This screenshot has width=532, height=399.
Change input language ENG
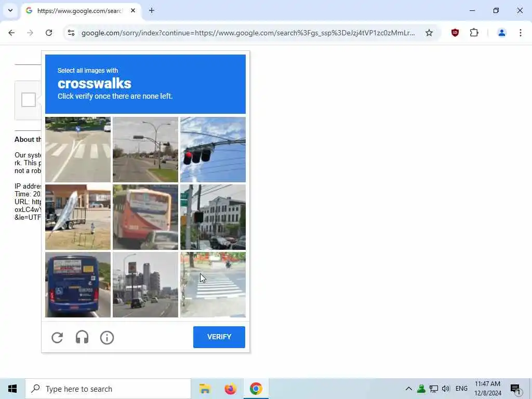[x=461, y=389]
